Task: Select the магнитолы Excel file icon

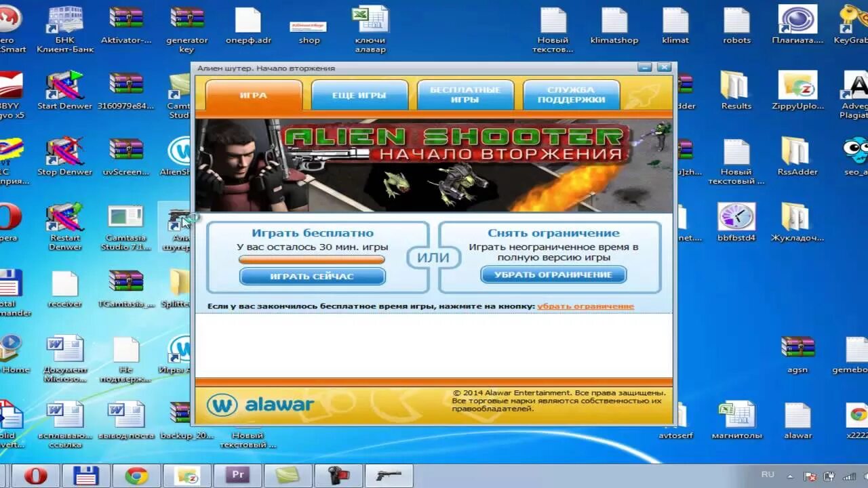Action: click(736, 421)
